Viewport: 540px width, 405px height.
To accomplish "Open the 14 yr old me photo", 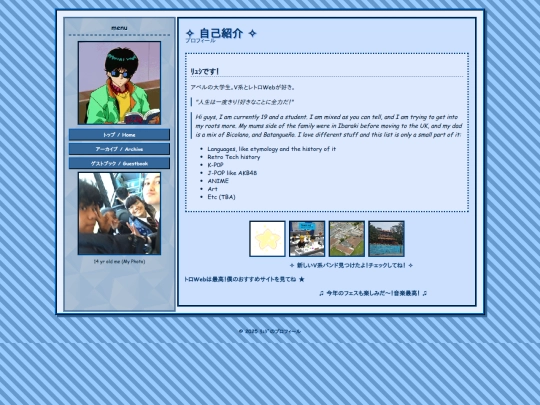I will click(119, 214).
